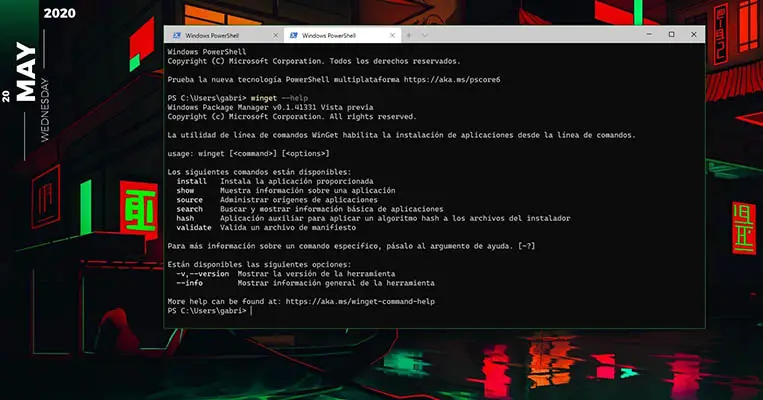
Task: Open the https://aka.ms/pscore6 link
Action: [452, 79]
